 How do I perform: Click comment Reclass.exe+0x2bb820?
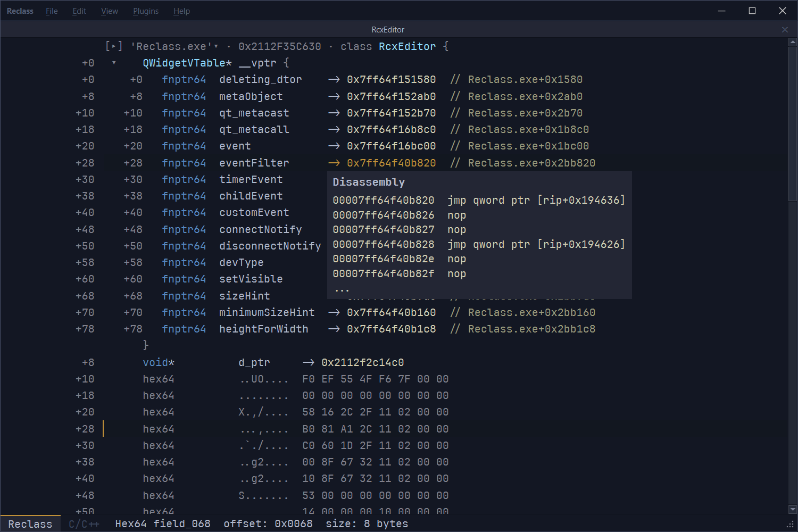pyautogui.click(x=522, y=163)
